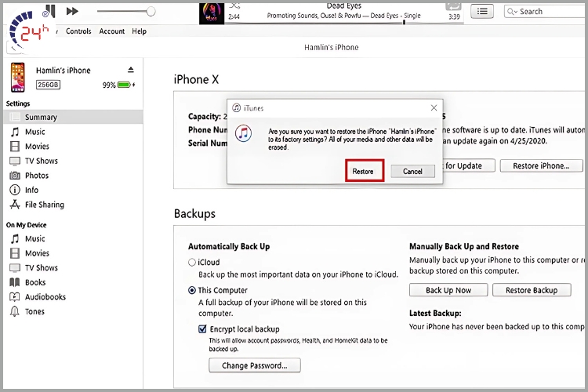
Task: Select Movies icon under Settings
Action: coord(15,147)
